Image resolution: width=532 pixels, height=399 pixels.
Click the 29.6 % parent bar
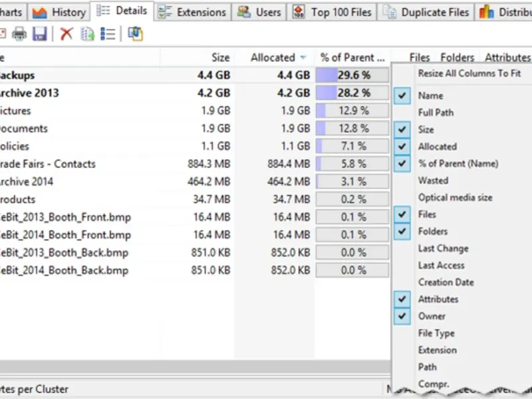[352, 75]
